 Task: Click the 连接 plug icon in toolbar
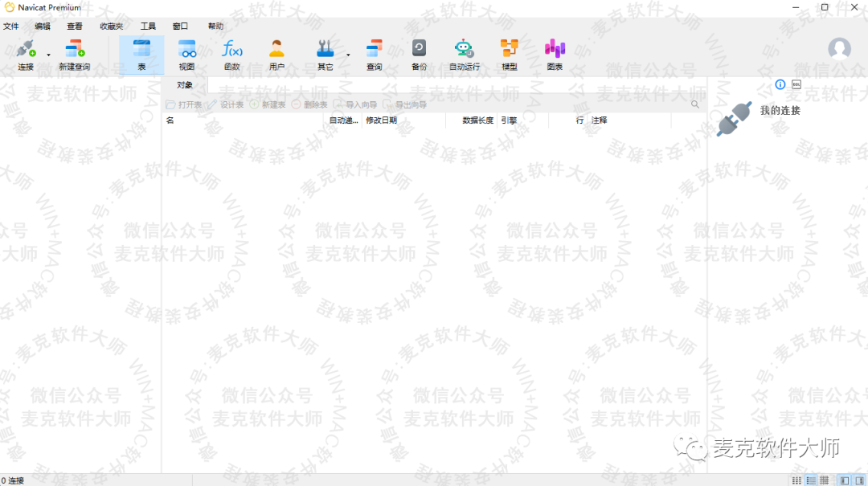pyautogui.click(x=26, y=49)
